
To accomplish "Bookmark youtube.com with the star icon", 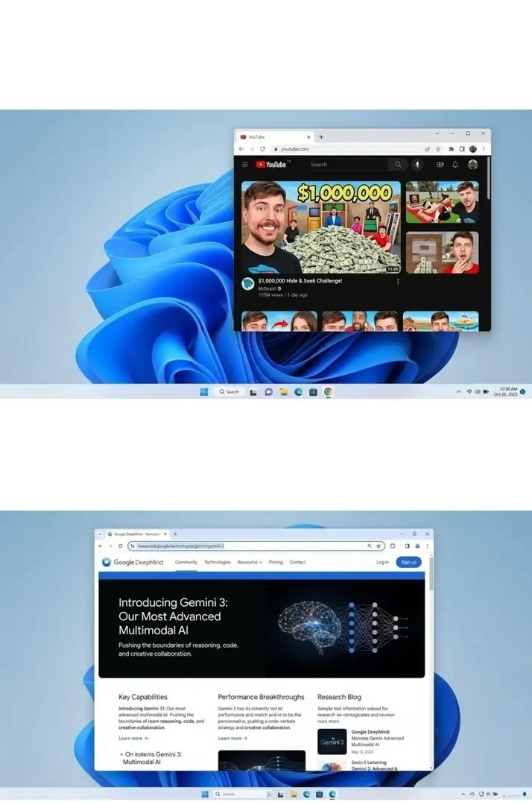I will pyautogui.click(x=438, y=149).
